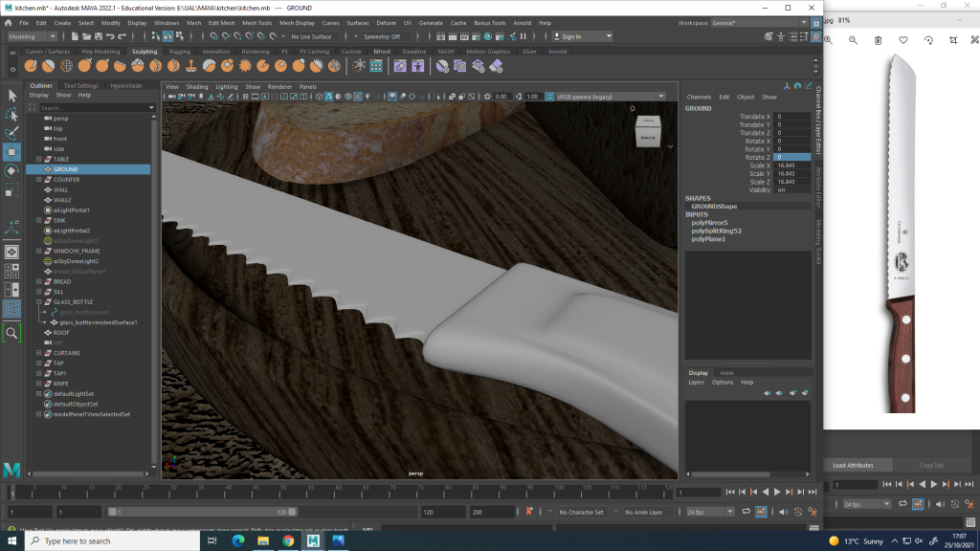Screen dimensions: 980x551
Task: Favorite the knife image with heart icon
Action: click(x=903, y=40)
